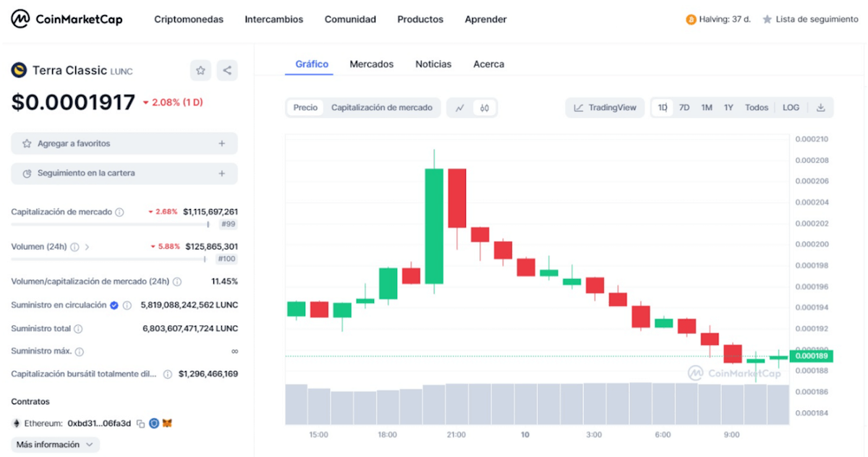This screenshot has height=457, width=868.
Task: Add contract to MetaMask via fox icon
Action: (x=168, y=424)
